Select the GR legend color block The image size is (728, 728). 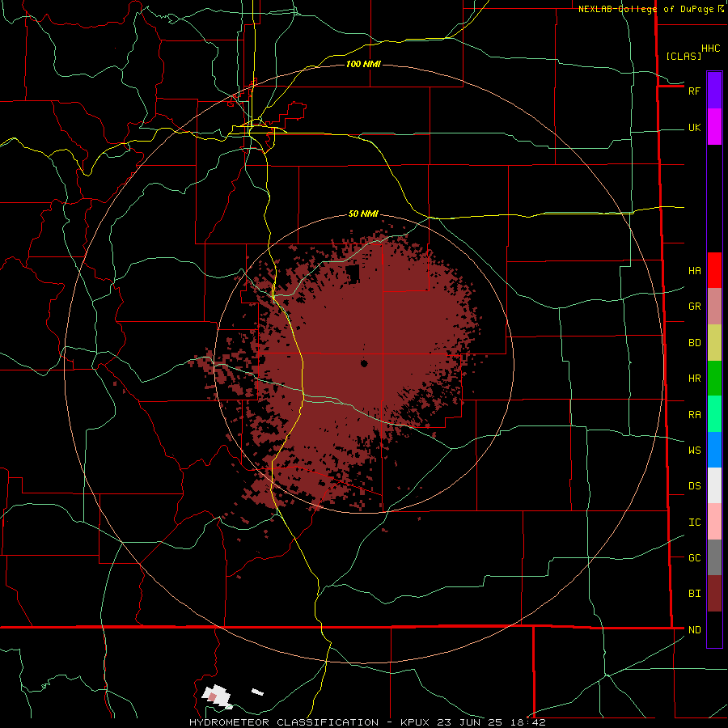pyautogui.click(x=714, y=307)
